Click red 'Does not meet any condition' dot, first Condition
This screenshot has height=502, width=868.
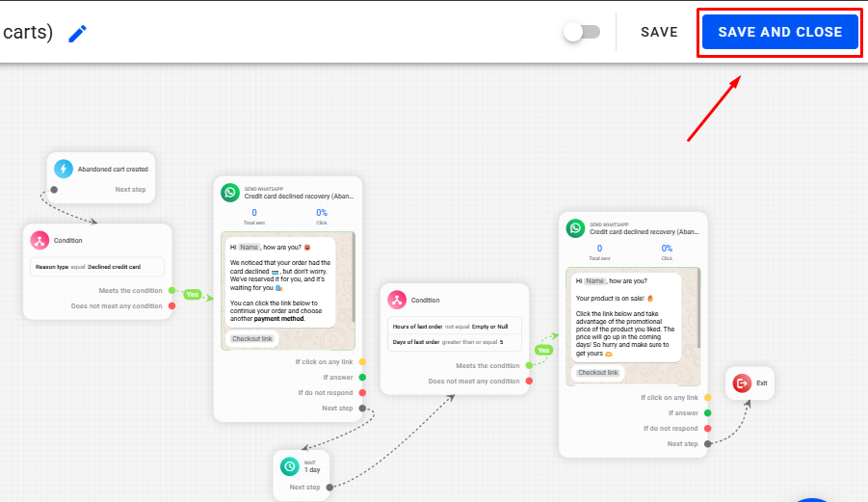(x=171, y=306)
